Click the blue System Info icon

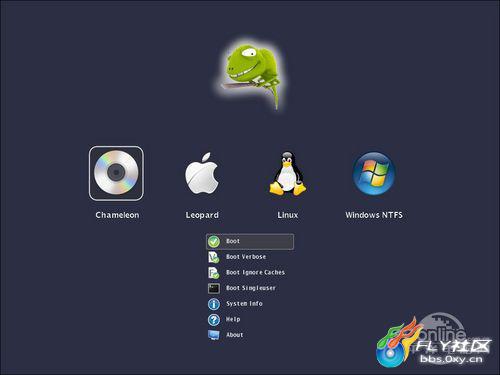pos(214,304)
